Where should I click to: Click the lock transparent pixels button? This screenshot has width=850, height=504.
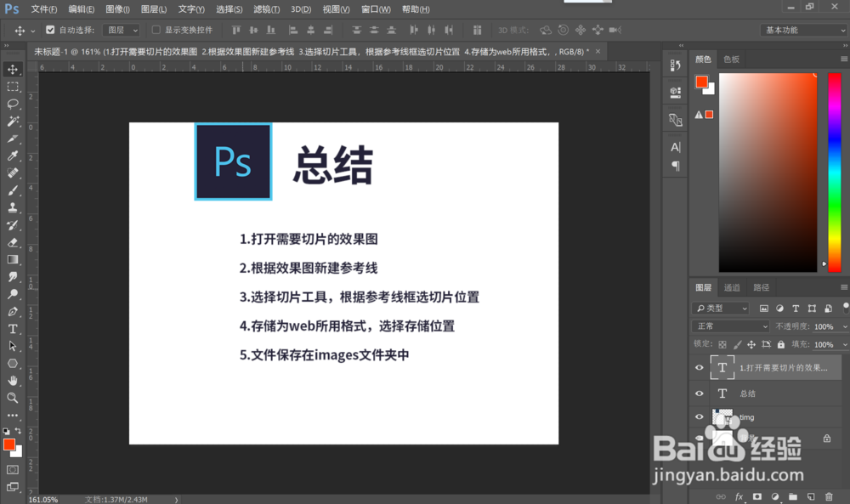coord(722,343)
